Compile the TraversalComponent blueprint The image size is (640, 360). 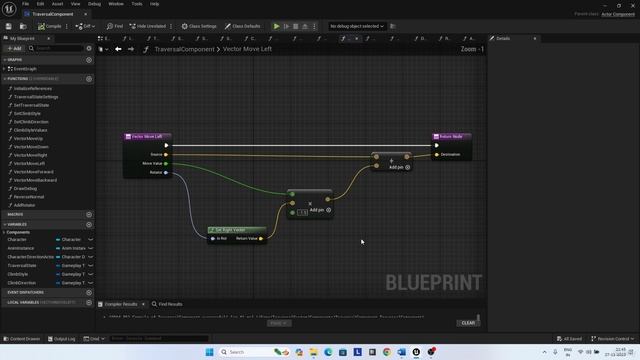49,26
